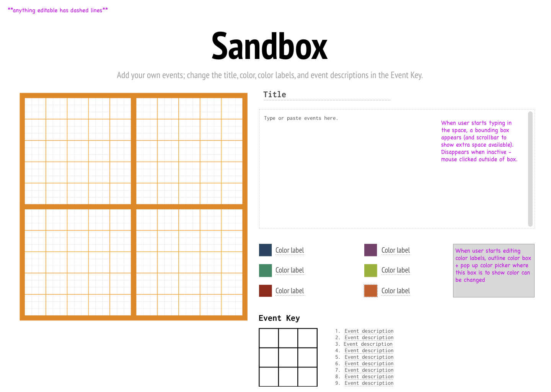Click the center cell of Event Key grid

click(288, 358)
